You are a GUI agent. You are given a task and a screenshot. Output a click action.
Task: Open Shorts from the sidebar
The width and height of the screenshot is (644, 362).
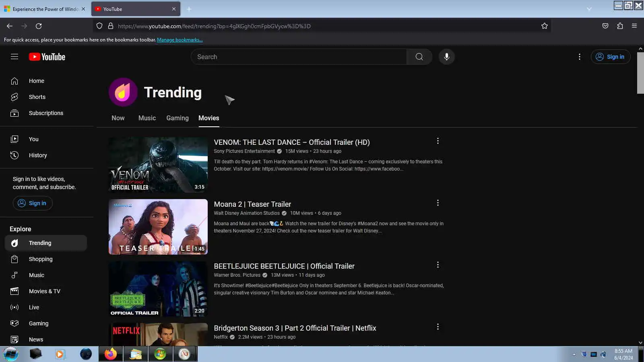[47, 97]
